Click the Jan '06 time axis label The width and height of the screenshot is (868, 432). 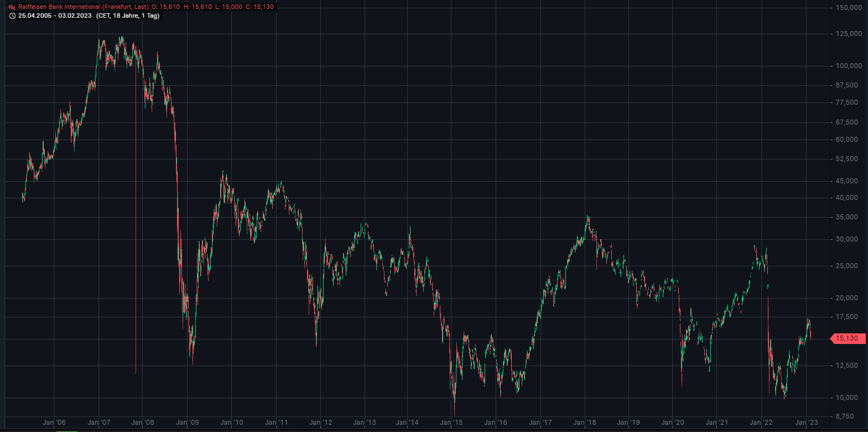[54, 423]
